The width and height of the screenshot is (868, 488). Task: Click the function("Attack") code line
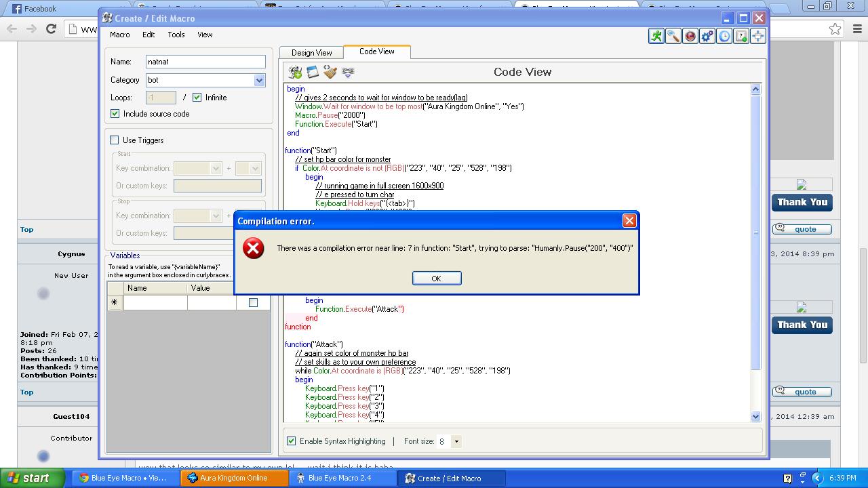[x=314, y=344]
